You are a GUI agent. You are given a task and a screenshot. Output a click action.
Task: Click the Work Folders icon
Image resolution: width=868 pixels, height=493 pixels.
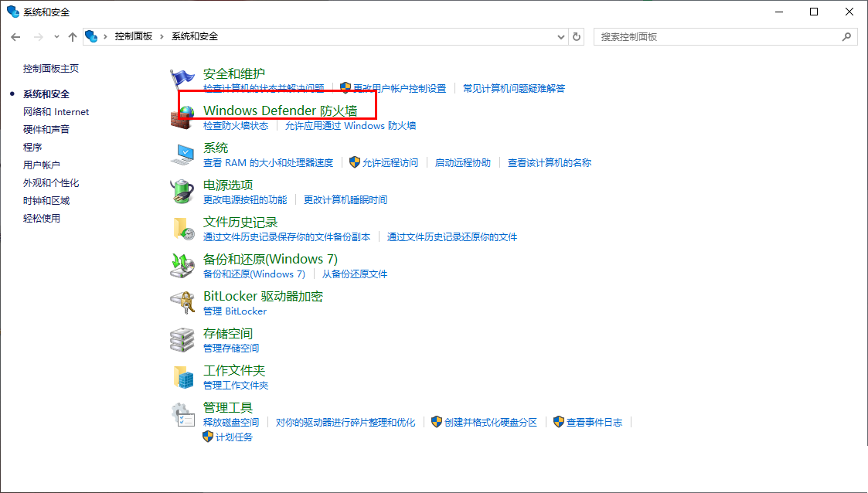click(x=183, y=377)
